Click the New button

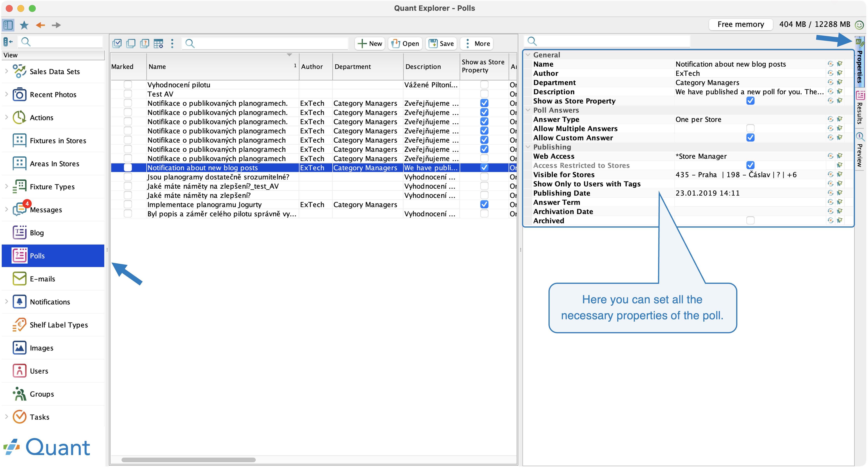370,43
